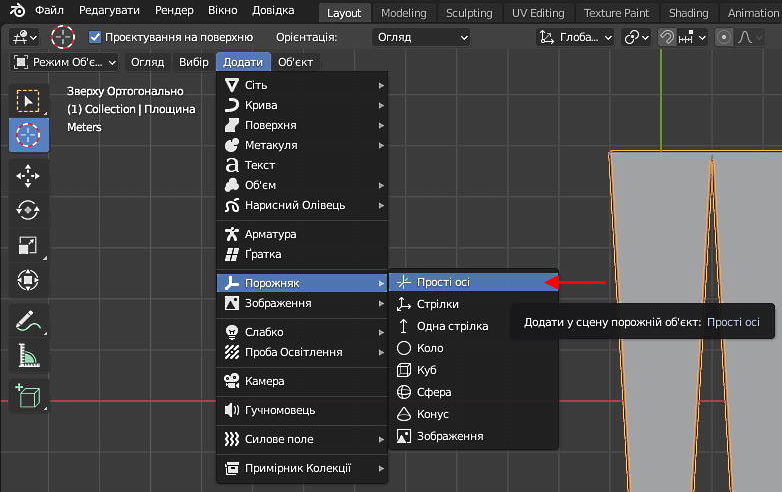Image resolution: width=782 pixels, height=492 pixels.
Task: Switch to the Sculpting workspace tab
Action: [469, 13]
